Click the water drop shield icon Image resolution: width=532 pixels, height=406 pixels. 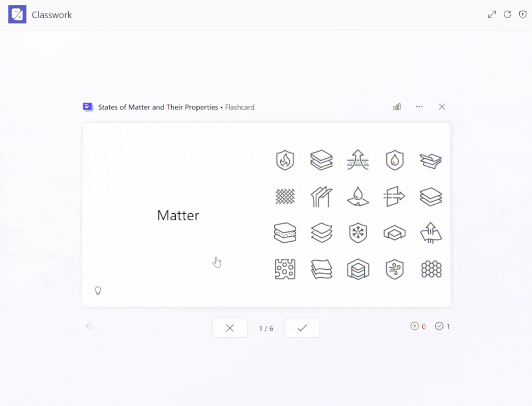click(395, 160)
